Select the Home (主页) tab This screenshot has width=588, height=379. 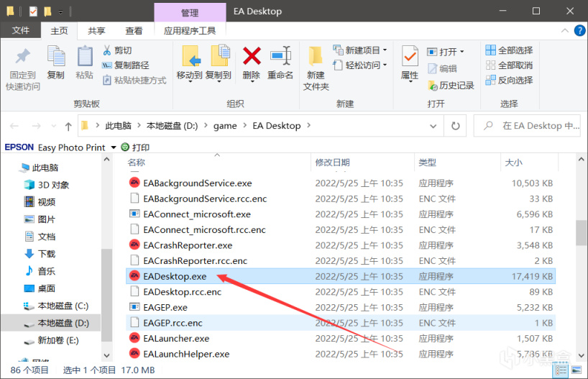point(59,31)
